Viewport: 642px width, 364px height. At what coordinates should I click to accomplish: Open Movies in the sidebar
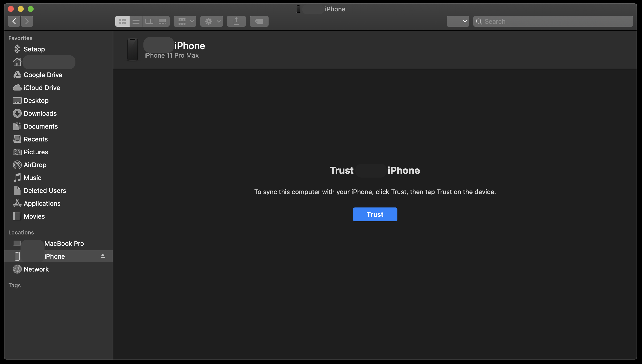(58, 216)
